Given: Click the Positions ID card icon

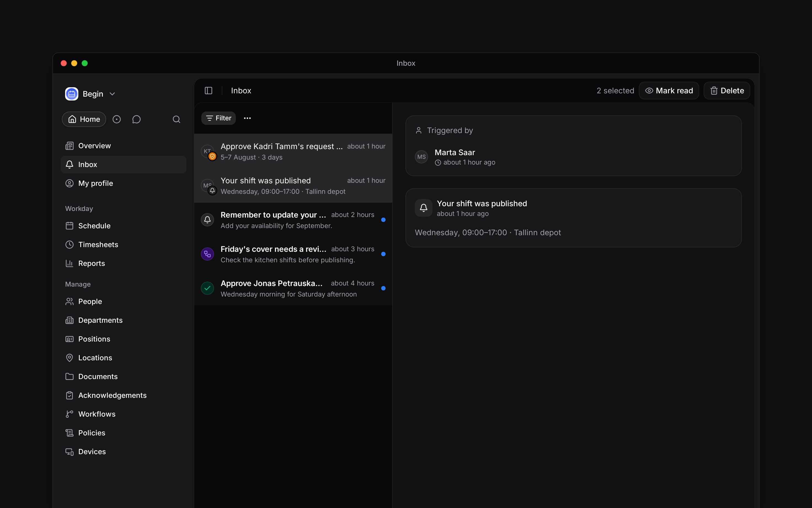Looking at the screenshot, I should point(70,339).
